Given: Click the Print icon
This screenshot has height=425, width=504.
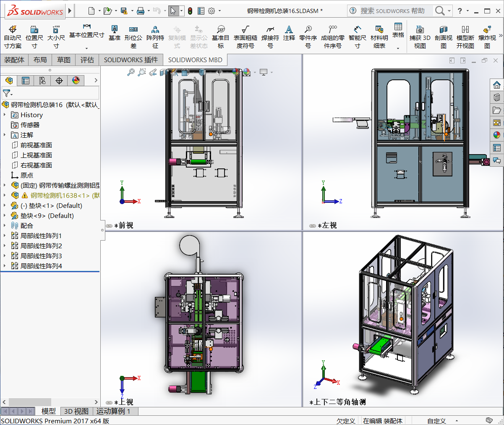Looking at the screenshot, I should 141,11.
